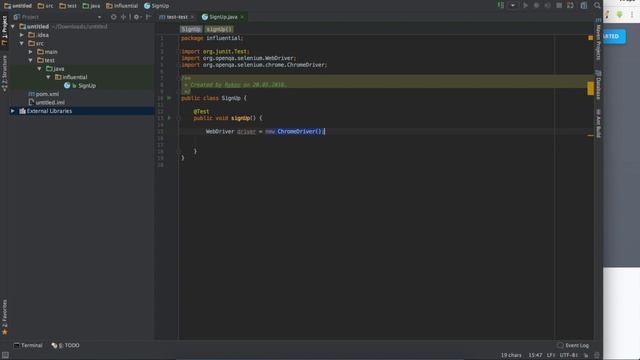Image resolution: width=640 pixels, height=360 pixels.
Task: Open the Terminal tool window
Action: point(28,345)
